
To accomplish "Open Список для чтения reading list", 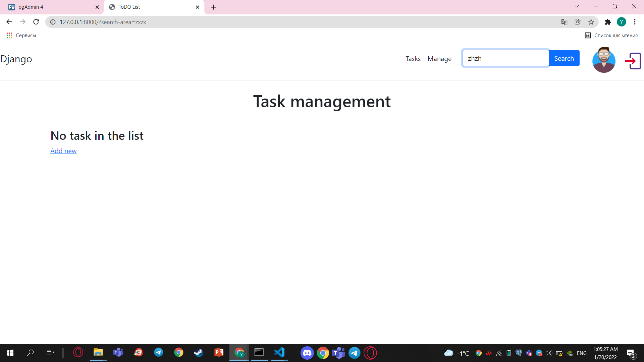I will (611, 36).
